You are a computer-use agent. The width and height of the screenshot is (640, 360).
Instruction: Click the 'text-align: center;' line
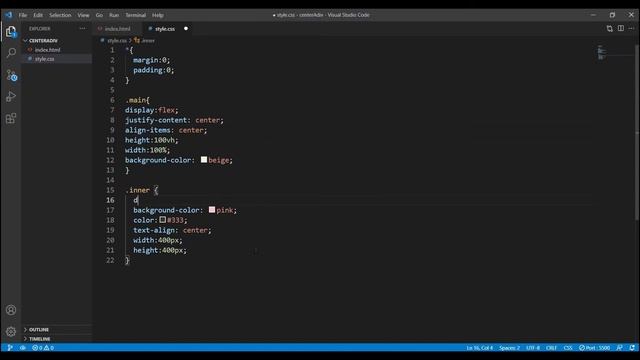(172, 230)
